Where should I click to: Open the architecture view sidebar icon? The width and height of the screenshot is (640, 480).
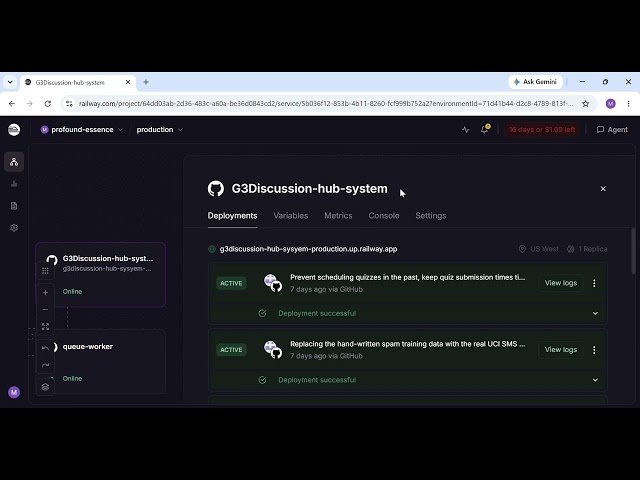(x=14, y=162)
